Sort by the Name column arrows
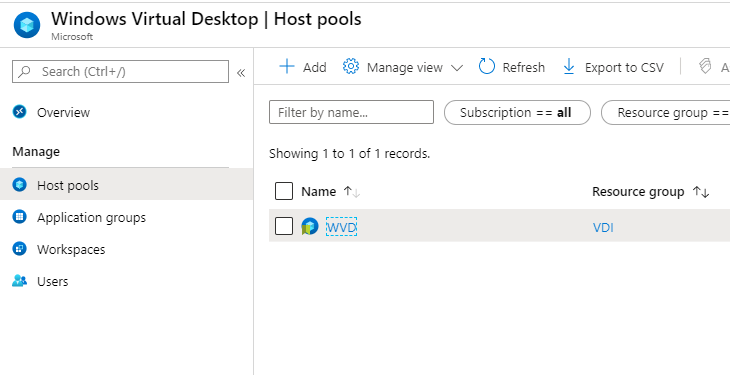Viewport: 730px width, 375px height. coord(352,191)
